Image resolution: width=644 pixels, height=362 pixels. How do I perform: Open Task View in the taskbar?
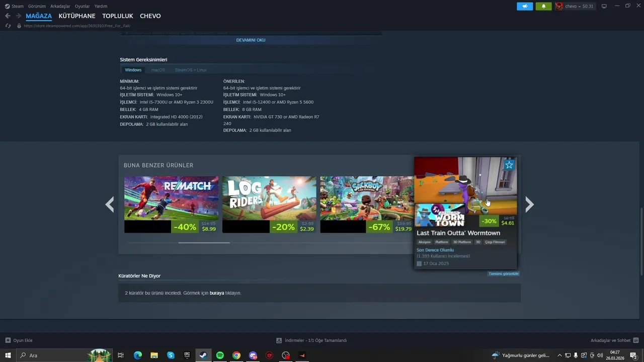121,355
